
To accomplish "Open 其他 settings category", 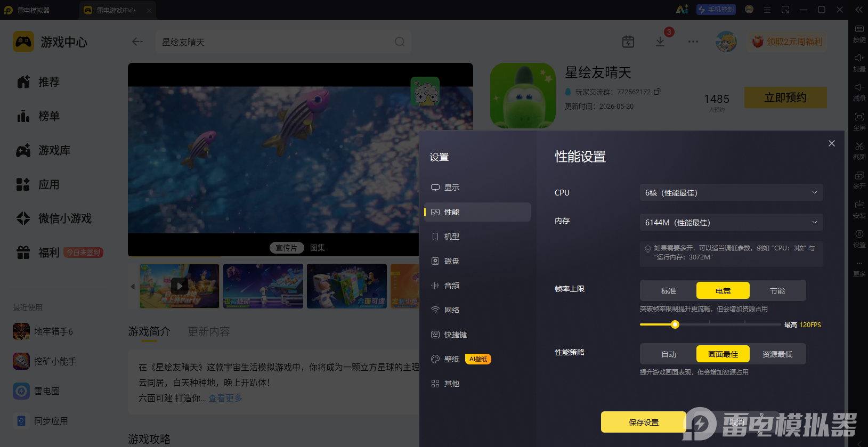I will pos(477,384).
